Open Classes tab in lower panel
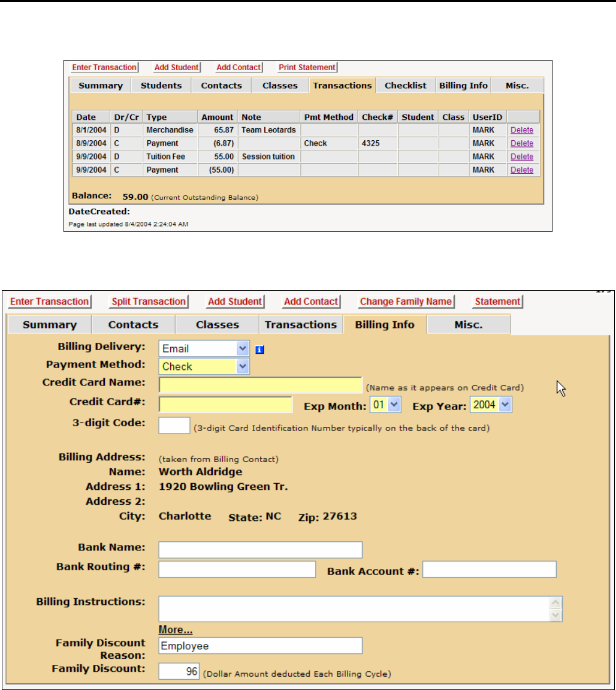The height and width of the screenshot is (690, 616). tap(218, 325)
